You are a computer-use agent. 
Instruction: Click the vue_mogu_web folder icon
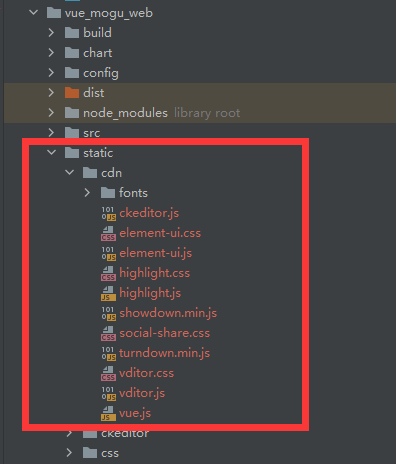point(54,13)
